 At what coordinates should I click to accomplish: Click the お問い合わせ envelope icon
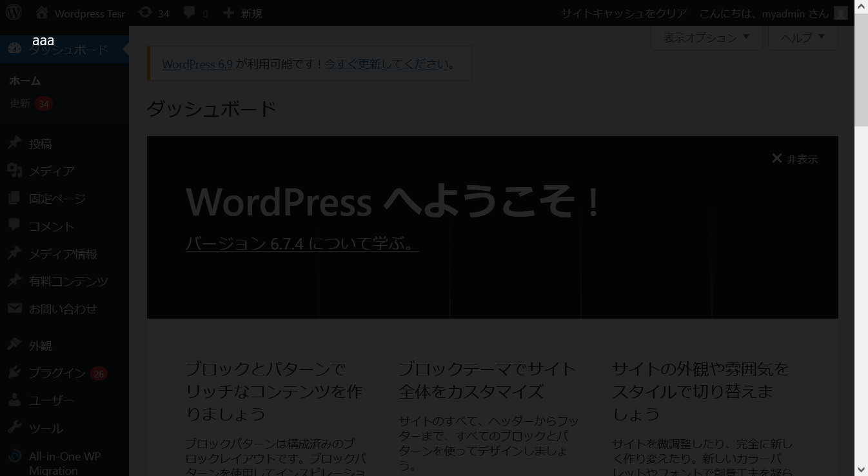[15, 309]
